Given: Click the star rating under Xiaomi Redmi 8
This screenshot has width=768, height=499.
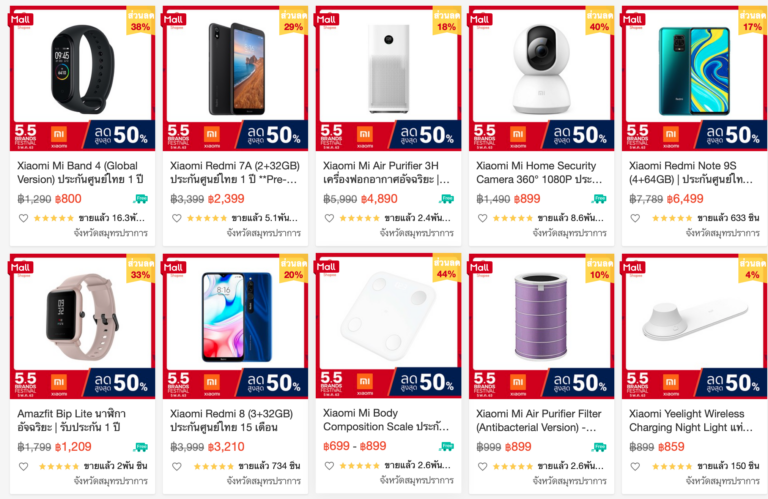Looking at the screenshot, I should 206,466.
